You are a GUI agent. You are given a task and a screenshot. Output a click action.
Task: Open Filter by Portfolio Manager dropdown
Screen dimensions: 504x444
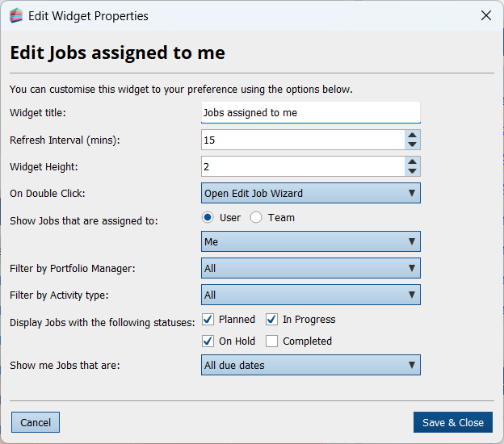pos(310,268)
